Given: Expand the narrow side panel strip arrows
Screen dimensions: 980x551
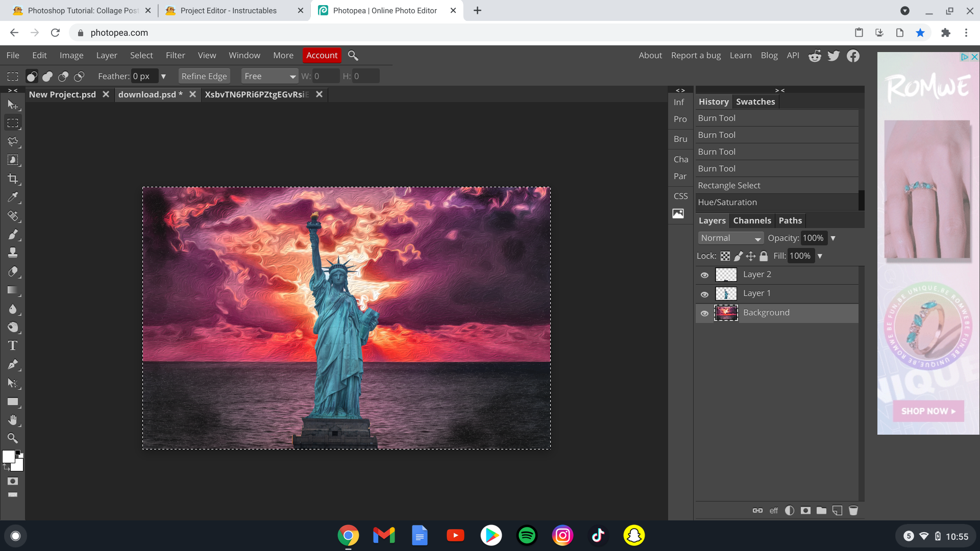Looking at the screenshot, I should pos(680,90).
